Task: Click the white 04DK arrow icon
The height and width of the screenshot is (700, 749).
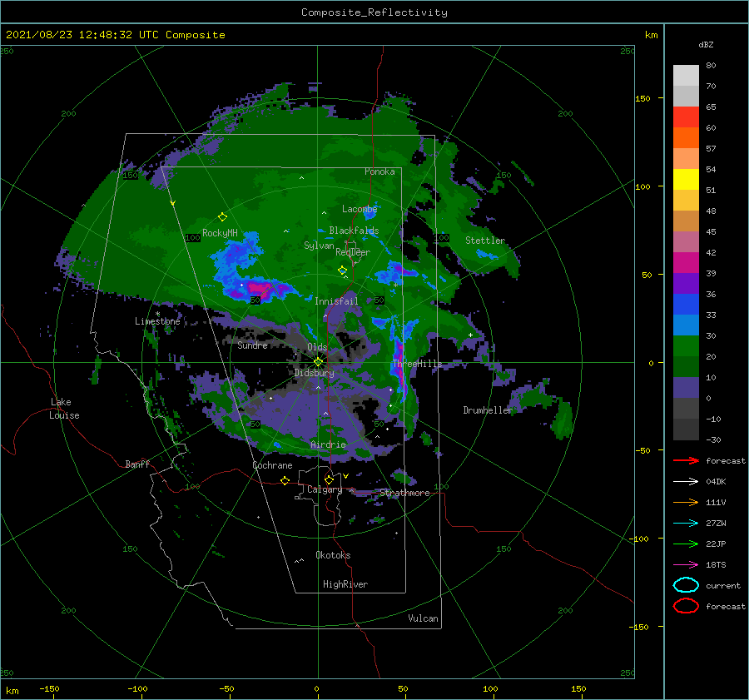Action: click(x=686, y=482)
